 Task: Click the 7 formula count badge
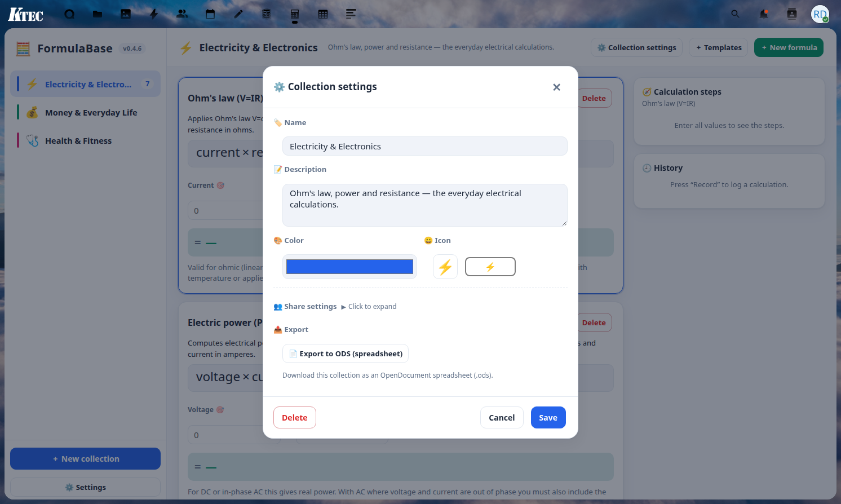(x=148, y=84)
